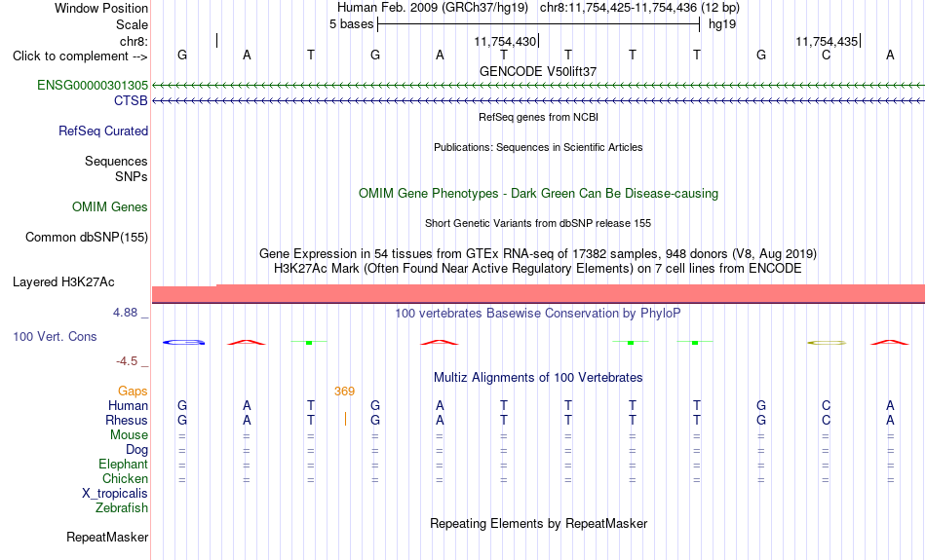
Task: Click the 11,754,435 position marker
Action: [x=828, y=41]
